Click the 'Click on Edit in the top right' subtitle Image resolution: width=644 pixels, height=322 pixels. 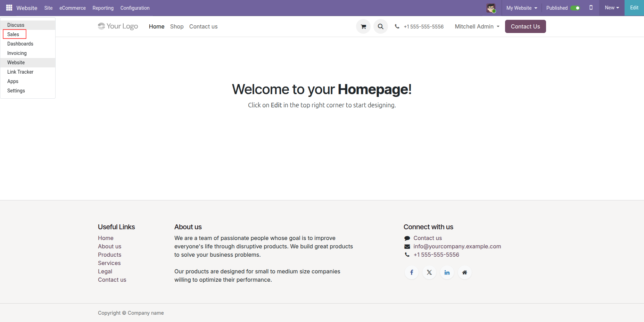[322, 105]
